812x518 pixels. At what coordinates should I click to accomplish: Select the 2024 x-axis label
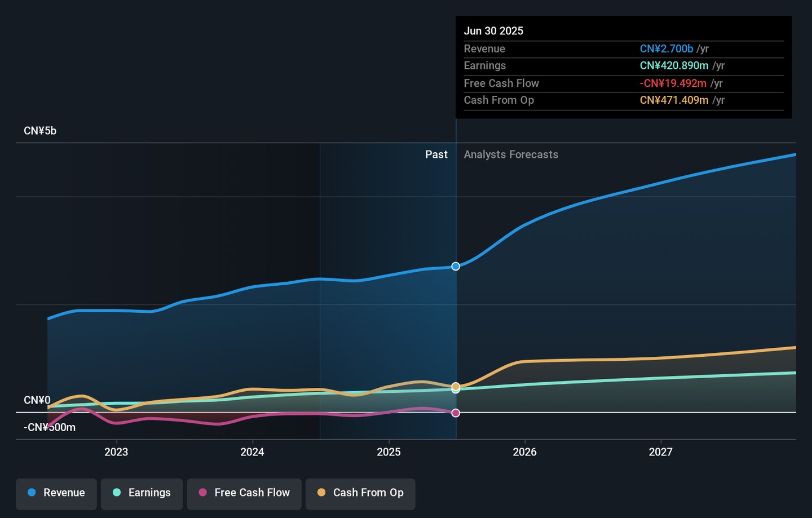tap(252, 452)
